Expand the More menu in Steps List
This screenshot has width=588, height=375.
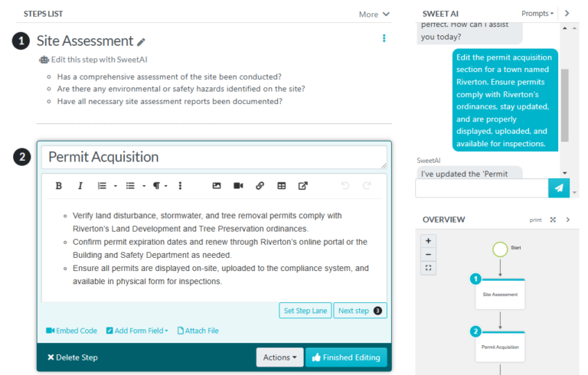(x=374, y=15)
